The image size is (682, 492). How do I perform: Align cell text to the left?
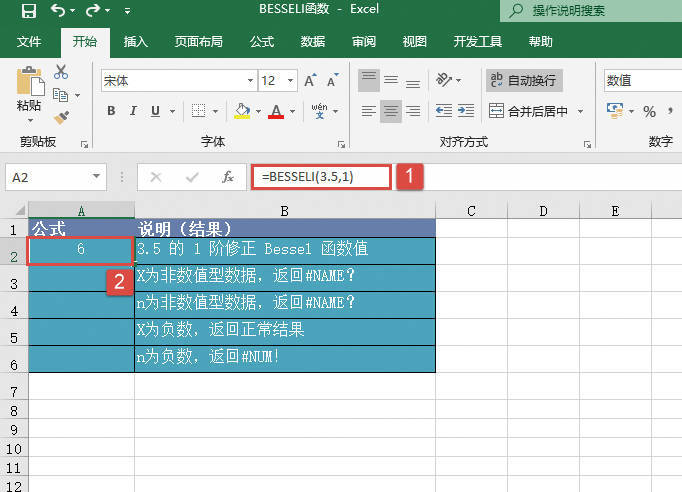coord(369,111)
